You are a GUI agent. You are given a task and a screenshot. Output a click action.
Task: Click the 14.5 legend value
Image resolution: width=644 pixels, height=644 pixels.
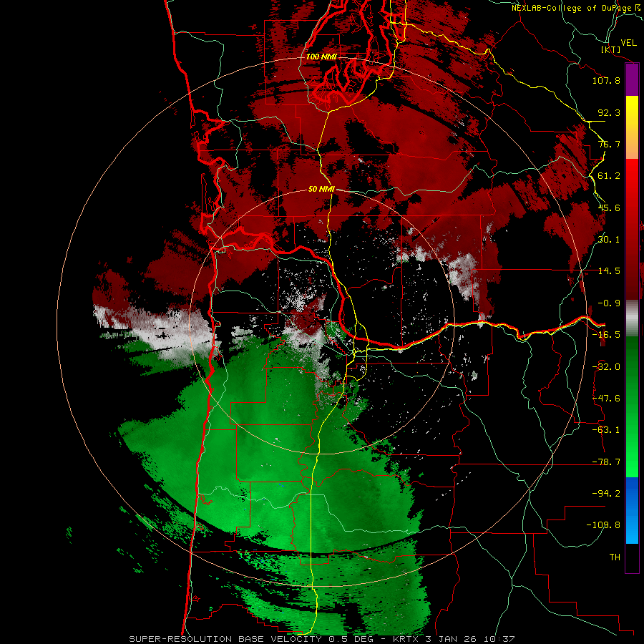[609, 271]
